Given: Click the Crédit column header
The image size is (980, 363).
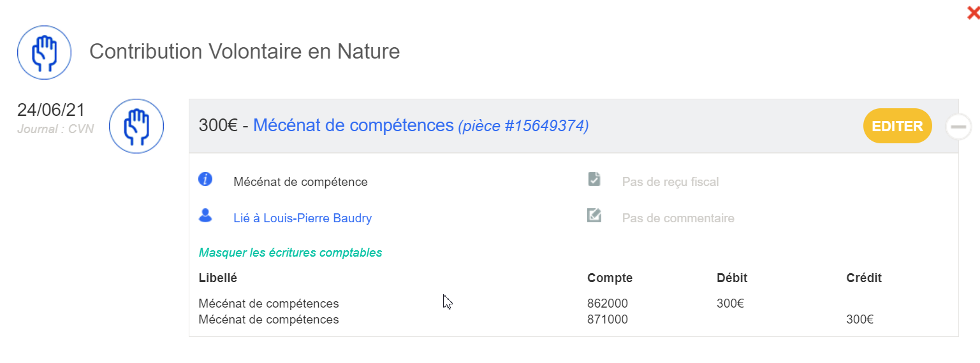Looking at the screenshot, I should pos(864,278).
